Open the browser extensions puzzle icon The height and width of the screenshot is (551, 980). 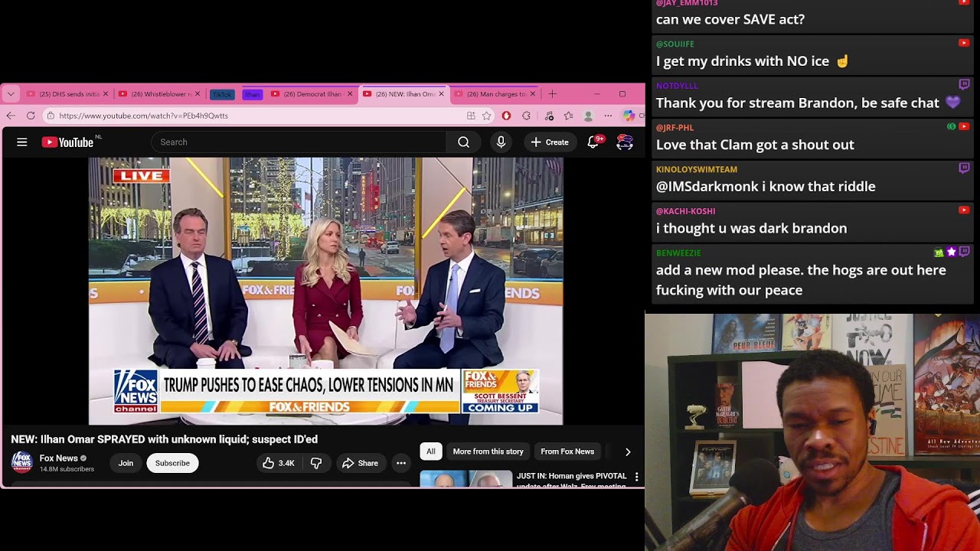point(526,116)
